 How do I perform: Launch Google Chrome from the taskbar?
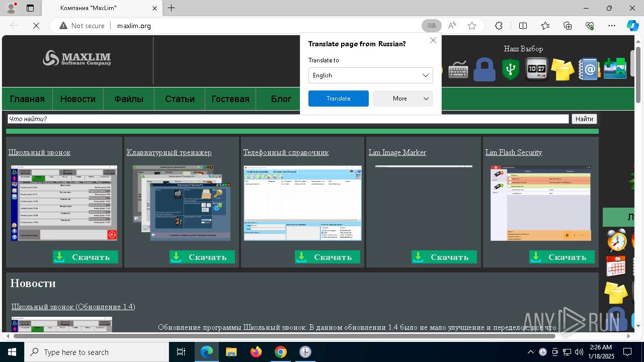click(x=281, y=352)
